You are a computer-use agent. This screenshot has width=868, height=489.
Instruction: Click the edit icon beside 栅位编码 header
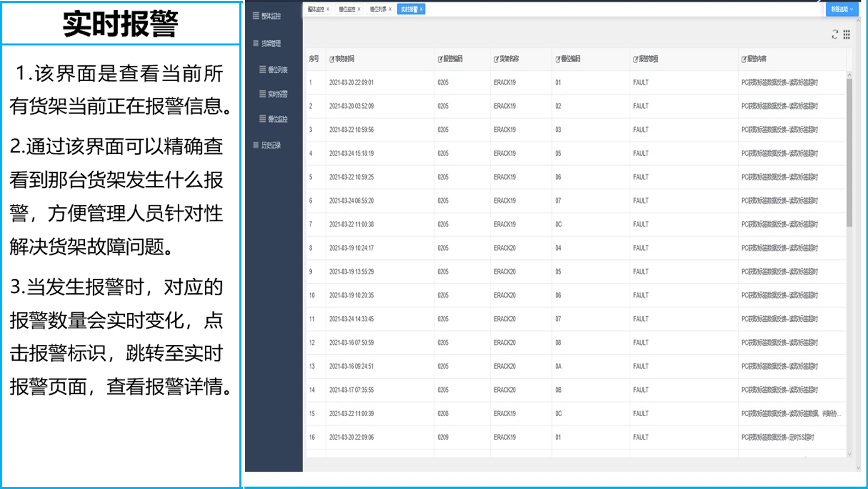(x=558, y=59)
